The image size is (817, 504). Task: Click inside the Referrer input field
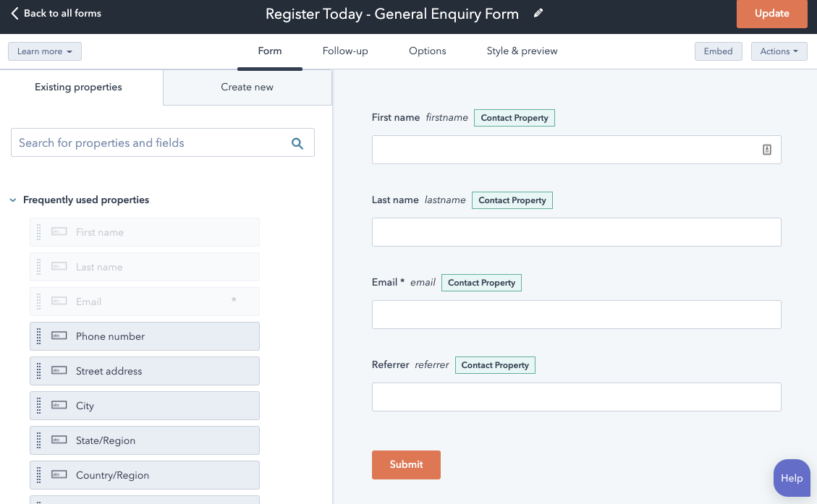coord(576,396)
